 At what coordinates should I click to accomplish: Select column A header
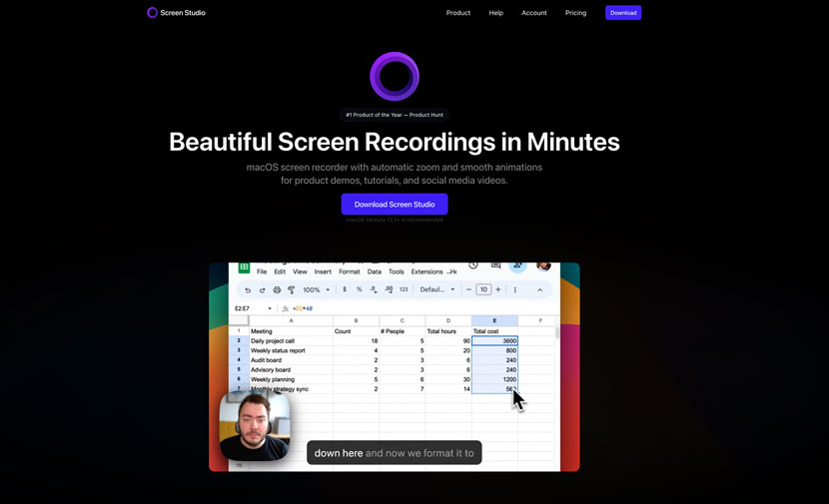point(291,320)
